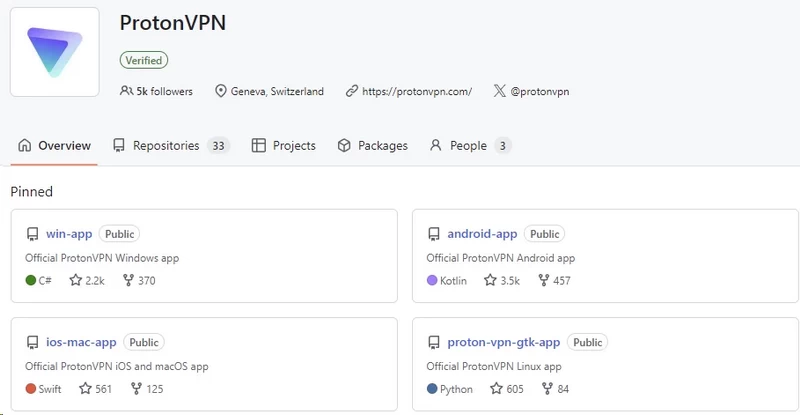This screenshot has width=800, height=415.
Task: Open the 2.2k stargazers count
Action: pos(95,280)
